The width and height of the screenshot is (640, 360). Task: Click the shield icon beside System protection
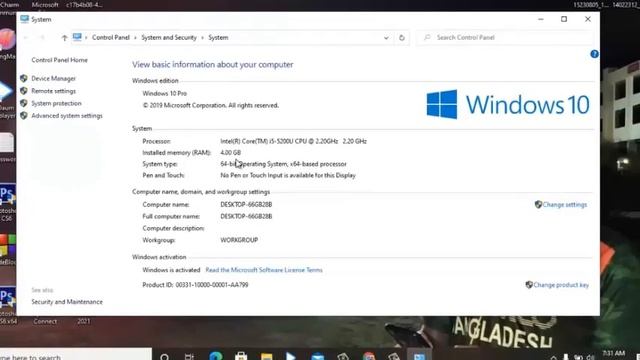tap(24, 103)
